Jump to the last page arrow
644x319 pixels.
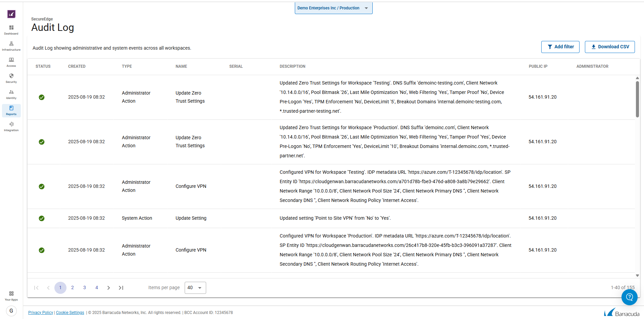pyautogui.click(x=121, y=288)
